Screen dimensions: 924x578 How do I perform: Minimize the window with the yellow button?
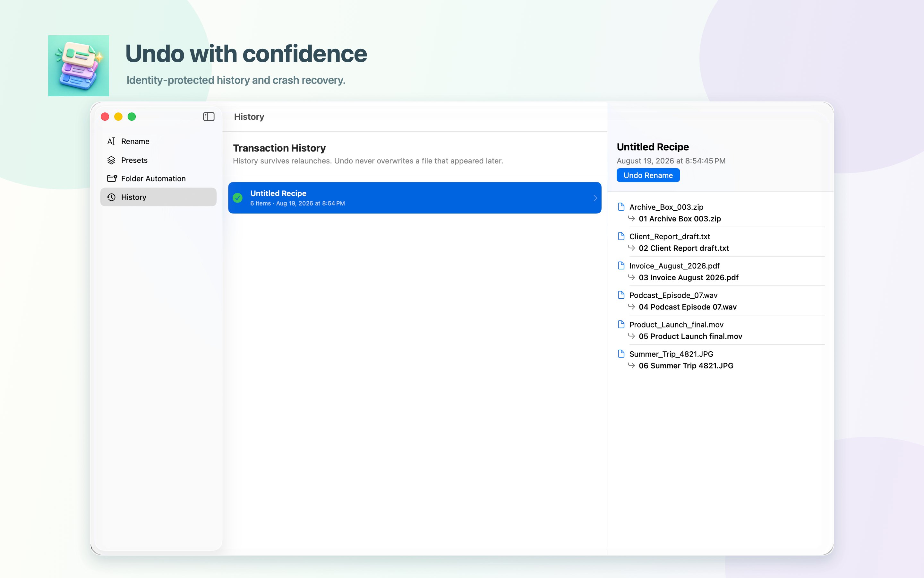click(118, 117)
